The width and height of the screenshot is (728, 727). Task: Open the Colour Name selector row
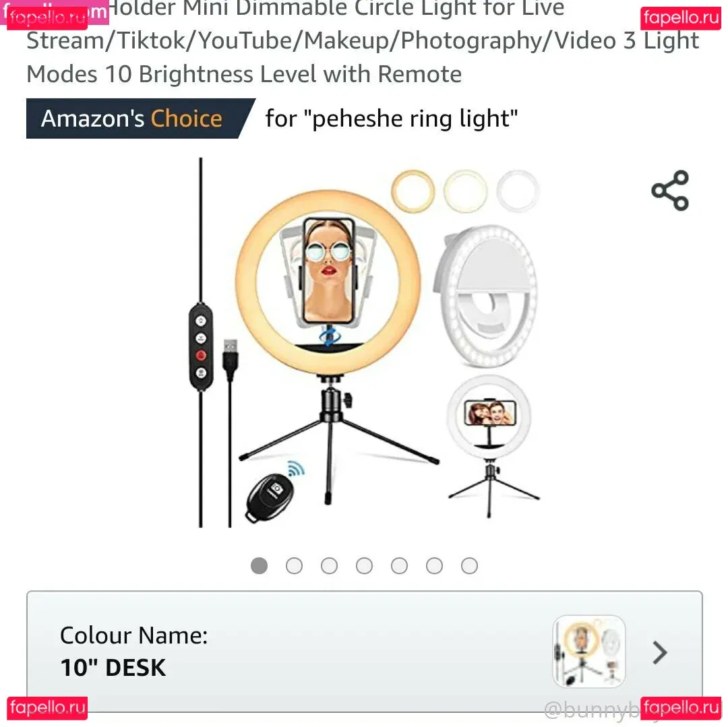[365, 652]
